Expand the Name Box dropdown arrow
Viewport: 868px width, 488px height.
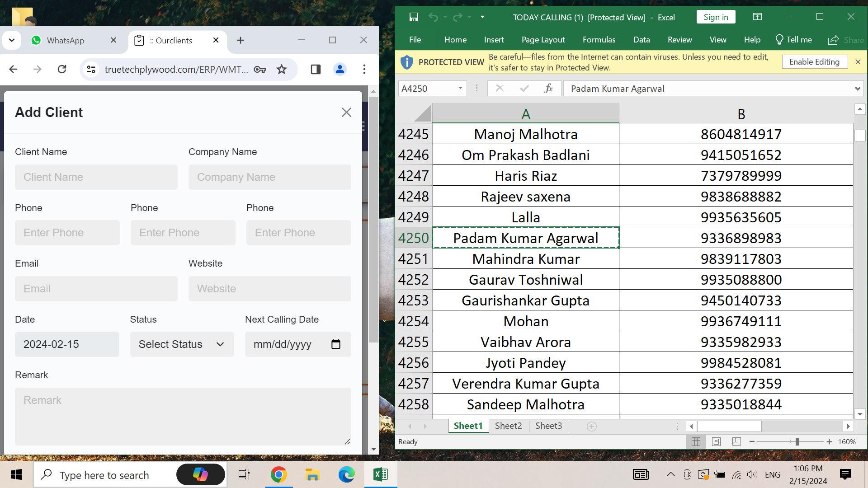click(460, 89)
